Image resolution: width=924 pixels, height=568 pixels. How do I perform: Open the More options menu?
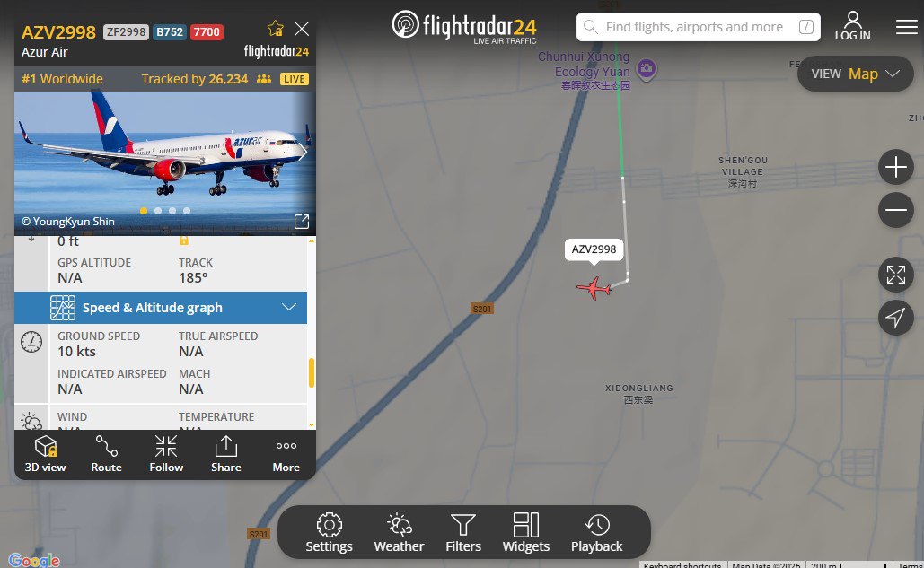coord(286,454)
